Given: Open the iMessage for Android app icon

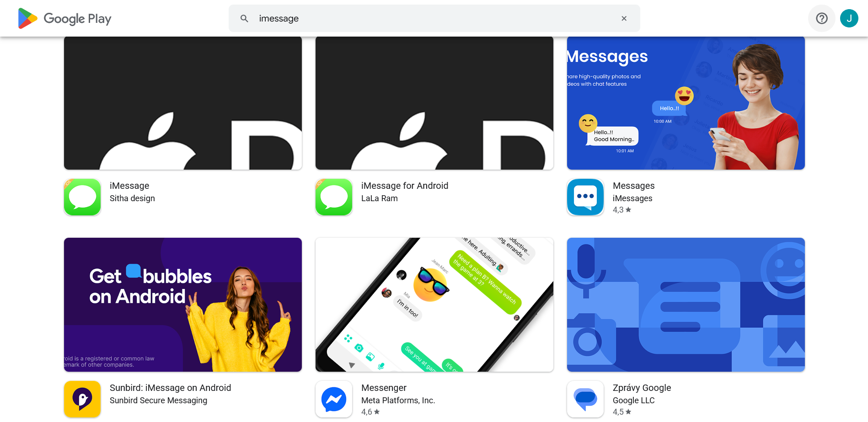Looking at the screenshot, I should [x=334, y=197].
